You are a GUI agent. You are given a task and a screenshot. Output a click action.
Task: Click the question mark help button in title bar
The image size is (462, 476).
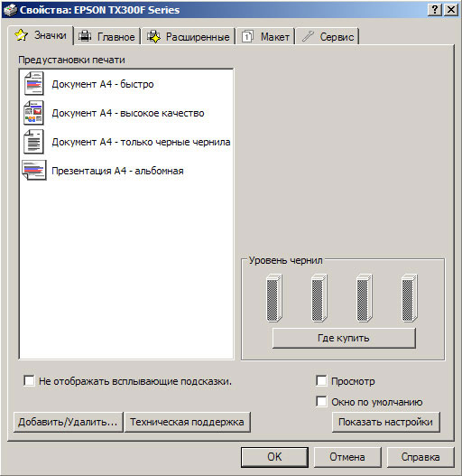[x=435, y=10]
